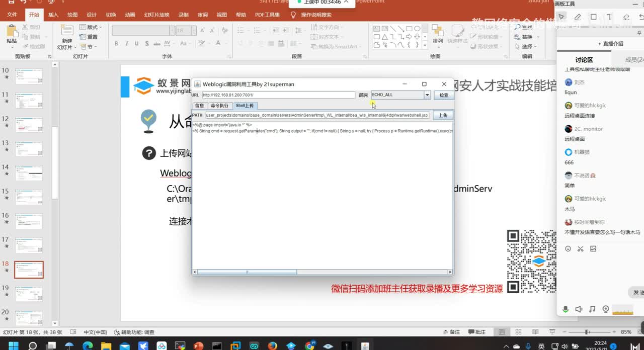Open the Select dropdown in editing group

coord(526,47)
